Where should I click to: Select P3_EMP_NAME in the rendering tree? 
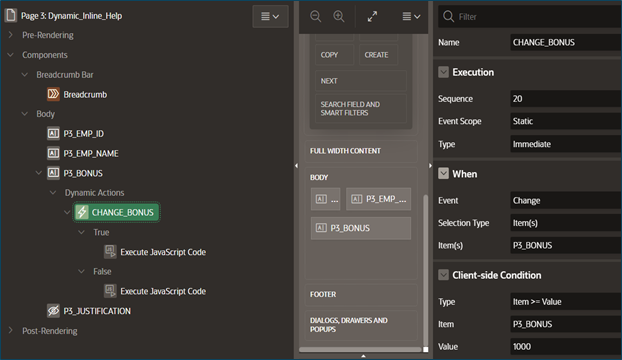click(x=91, y=153)
